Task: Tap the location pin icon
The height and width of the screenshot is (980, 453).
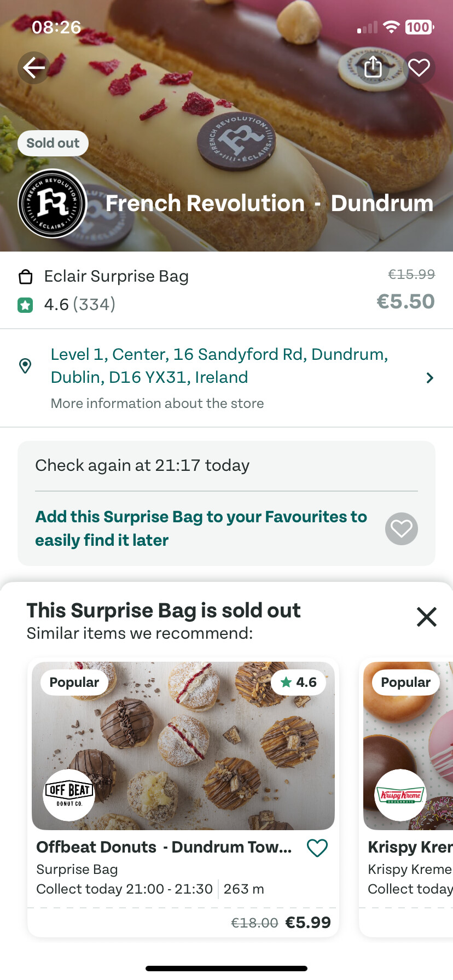Action: pos(25,366)
